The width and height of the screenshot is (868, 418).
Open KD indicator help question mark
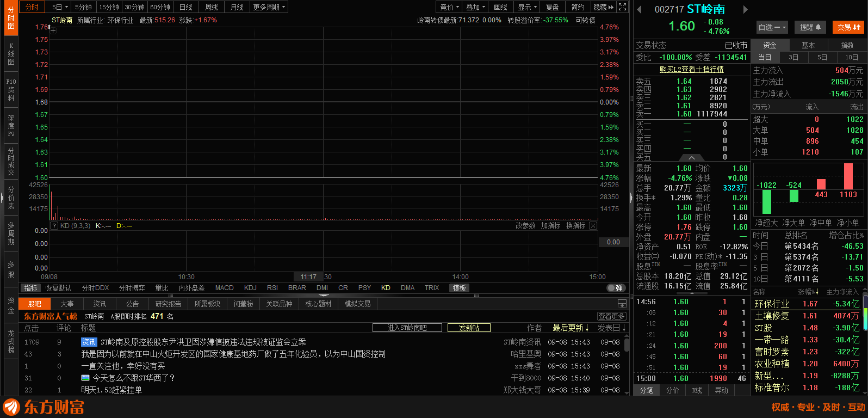pos(54,226)
